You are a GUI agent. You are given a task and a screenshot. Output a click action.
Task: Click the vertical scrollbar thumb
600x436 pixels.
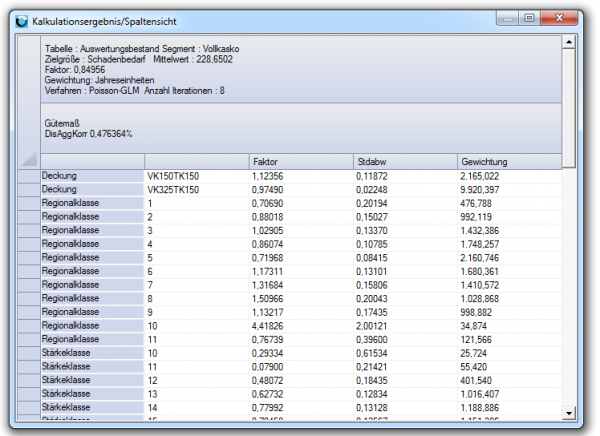click(569, 108)
